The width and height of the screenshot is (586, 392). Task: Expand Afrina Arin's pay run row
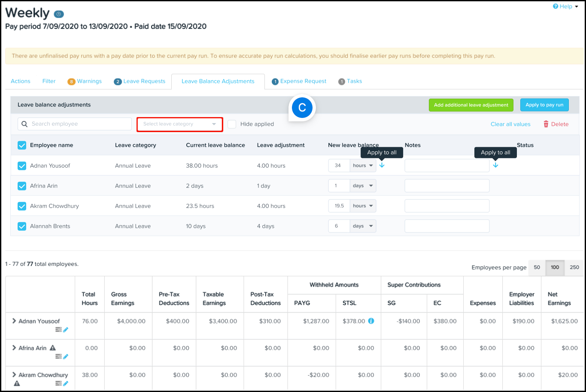click(x=14, y=348)
